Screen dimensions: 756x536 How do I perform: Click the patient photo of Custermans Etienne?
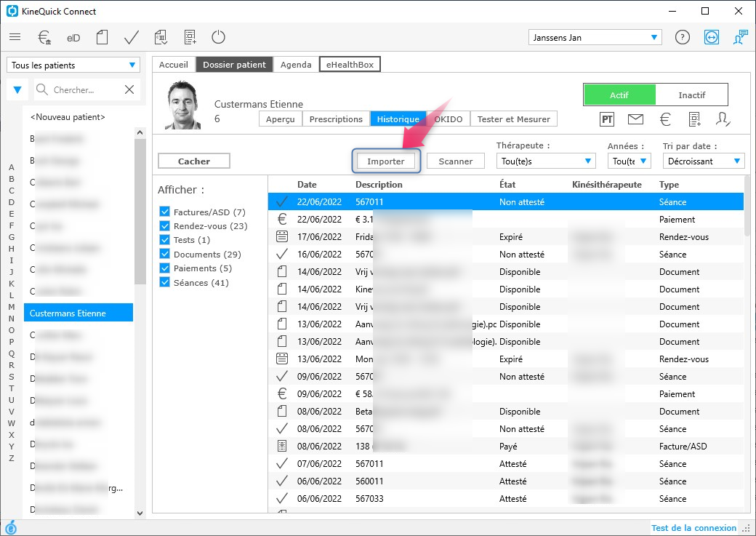coord(182,105)
